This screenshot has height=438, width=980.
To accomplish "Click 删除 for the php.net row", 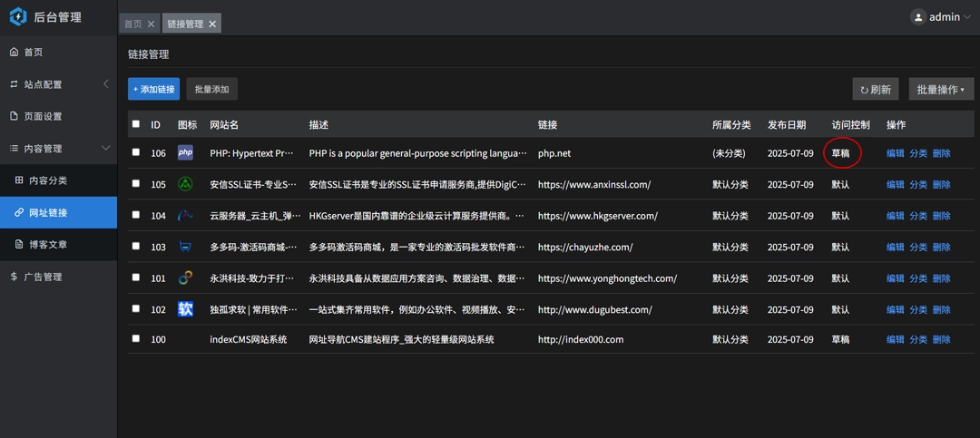I will click(941, 153).
